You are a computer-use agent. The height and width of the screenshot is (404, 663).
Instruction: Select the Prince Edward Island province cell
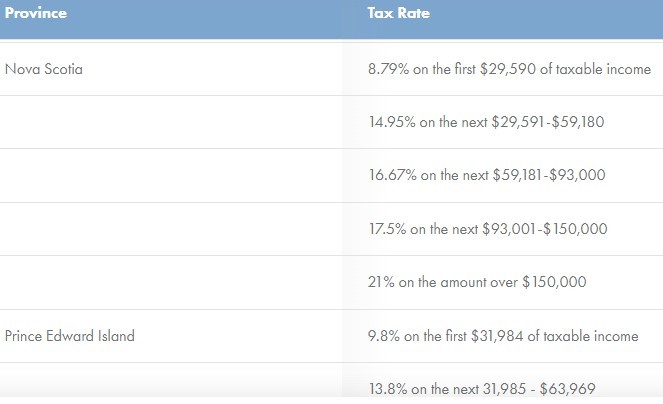pyautogui.click(x=69, y=336)
